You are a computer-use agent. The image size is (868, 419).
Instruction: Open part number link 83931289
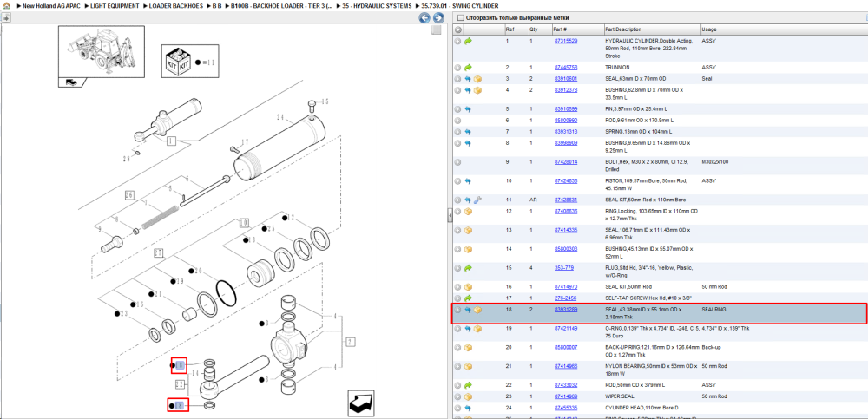[566, 310]
